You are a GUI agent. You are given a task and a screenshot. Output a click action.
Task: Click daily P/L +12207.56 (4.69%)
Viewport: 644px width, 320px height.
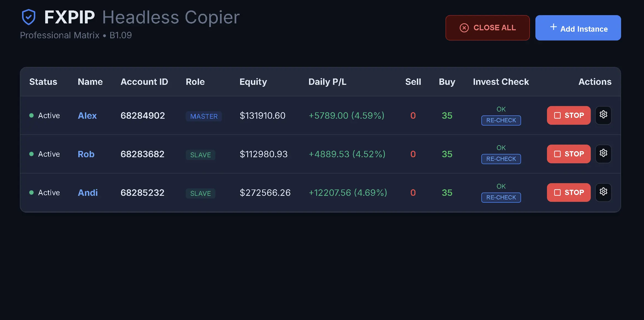(x=348, y=192)
